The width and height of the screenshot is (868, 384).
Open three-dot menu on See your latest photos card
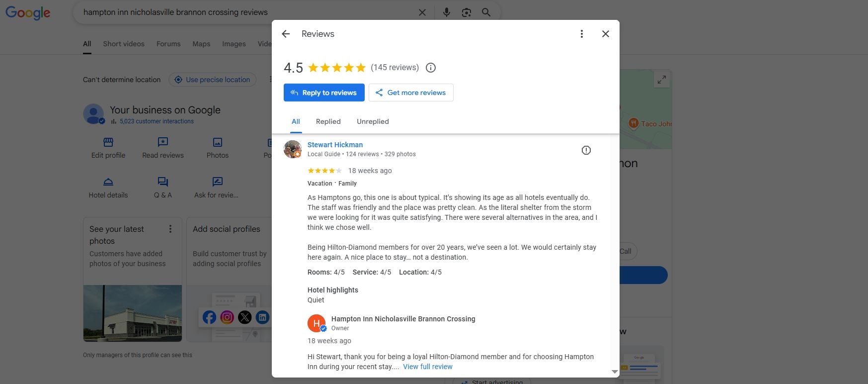(170, 229)
